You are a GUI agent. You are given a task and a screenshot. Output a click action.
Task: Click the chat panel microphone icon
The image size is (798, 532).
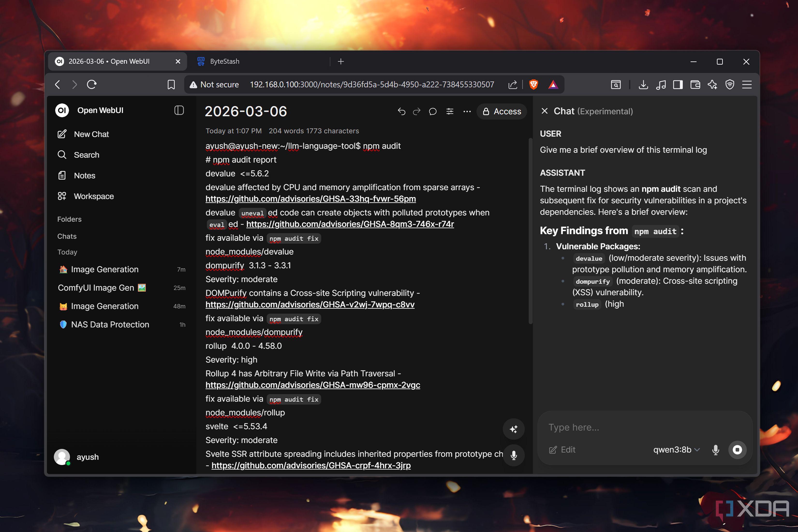[x=715, y=450]
